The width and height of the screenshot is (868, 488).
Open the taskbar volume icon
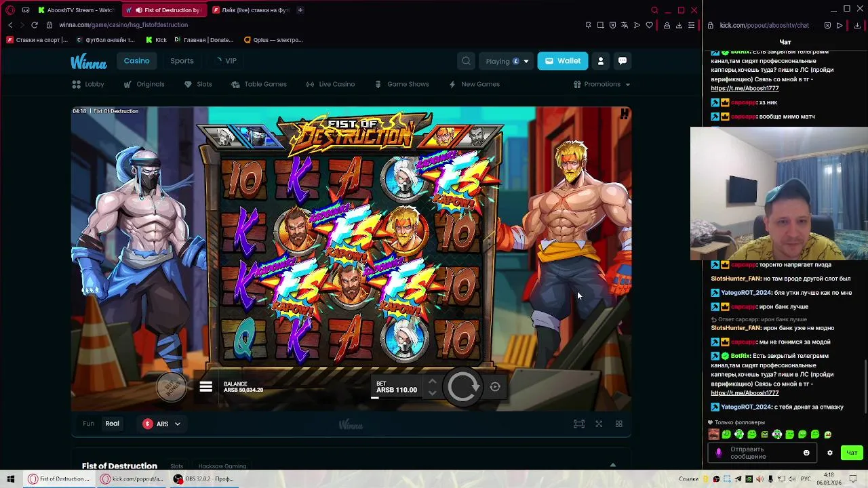tap(793, 479)
